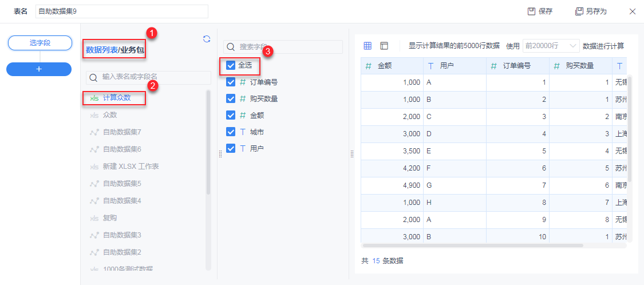Click the save-as icon in the header
The image size is (644, 285).
[x=579, y=11]
